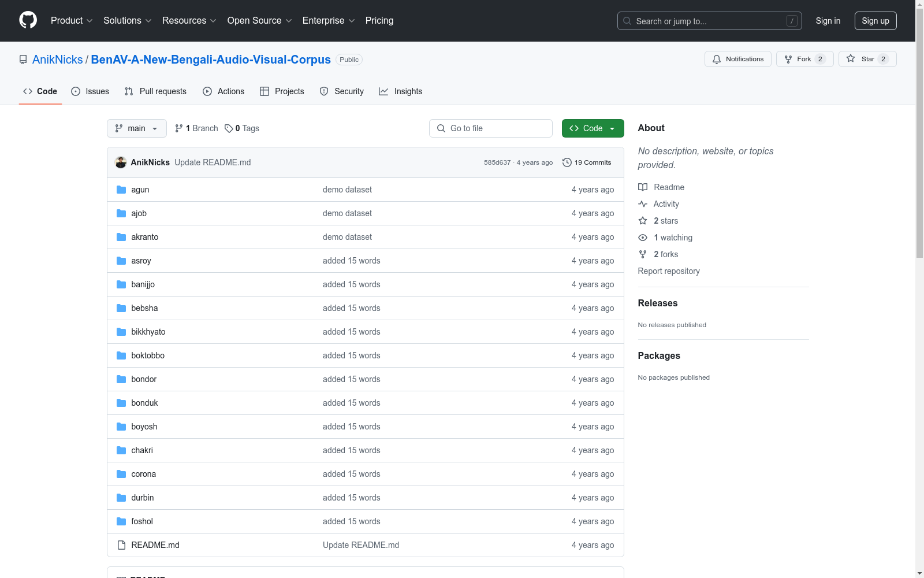This screenshot has height=578, width=924.
Task: Click the Packages heading link
Action: point(659,355)
